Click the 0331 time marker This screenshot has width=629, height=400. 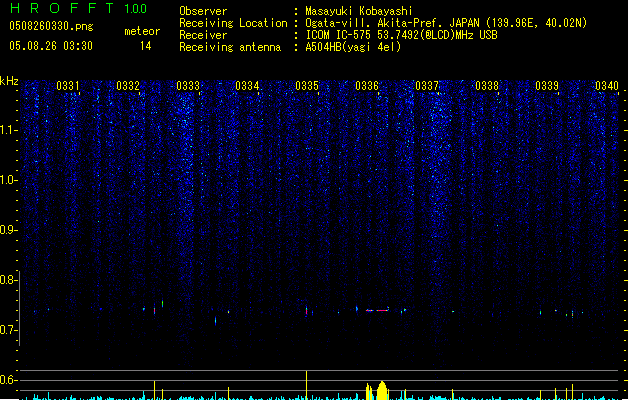(x=68, y=86)
